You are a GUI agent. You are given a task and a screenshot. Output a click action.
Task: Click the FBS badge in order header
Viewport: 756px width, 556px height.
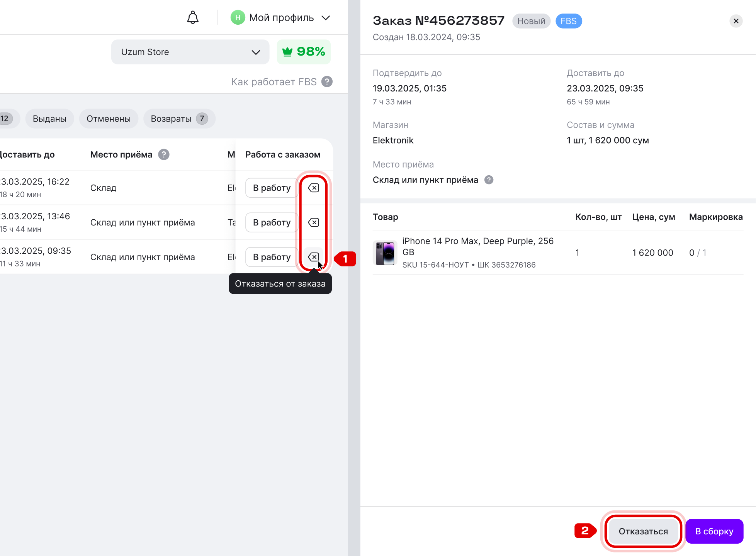pos(569,21)
